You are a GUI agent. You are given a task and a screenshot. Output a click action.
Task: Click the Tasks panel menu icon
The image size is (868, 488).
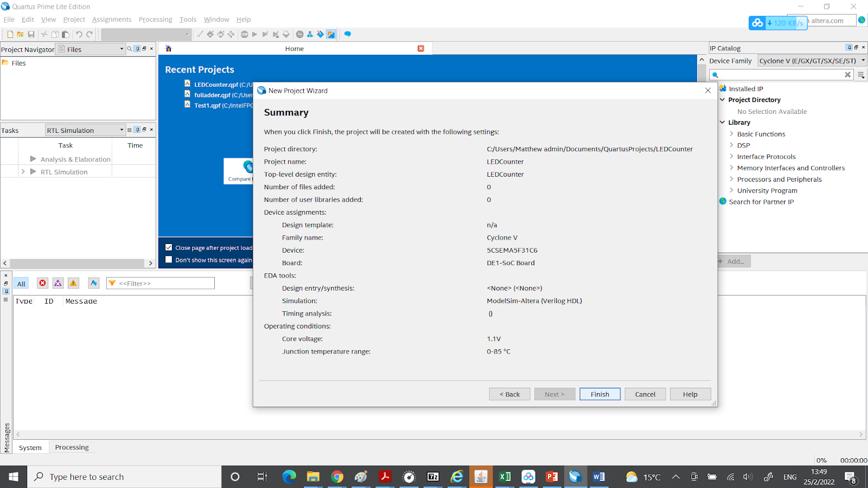pyautogui.click(x=130, y=130)
